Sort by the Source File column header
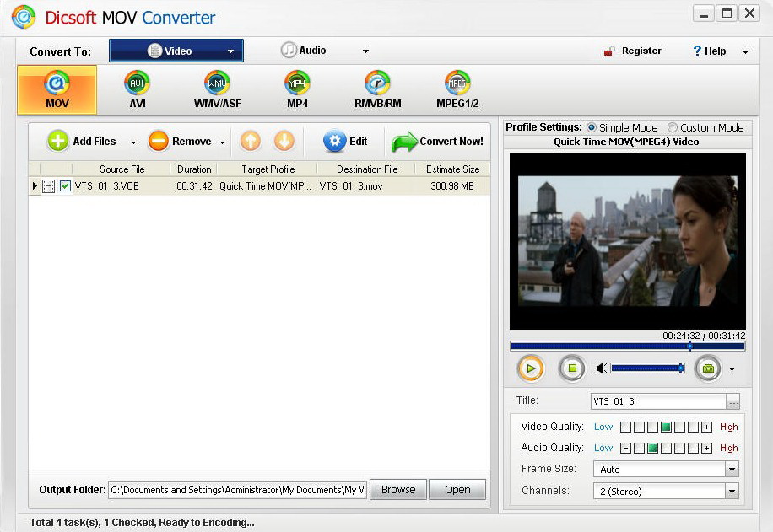The image size is (773, 532). [122, 169]
